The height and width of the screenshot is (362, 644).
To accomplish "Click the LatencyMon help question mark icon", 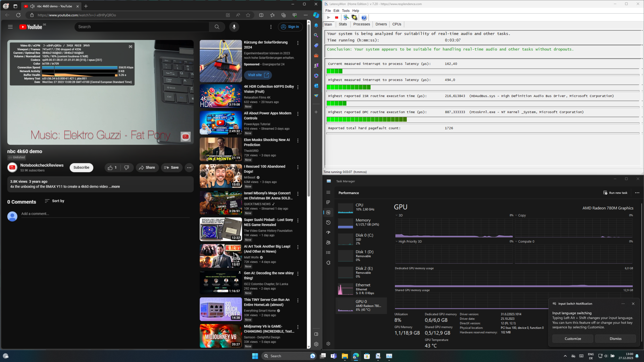I will [364, 17].
